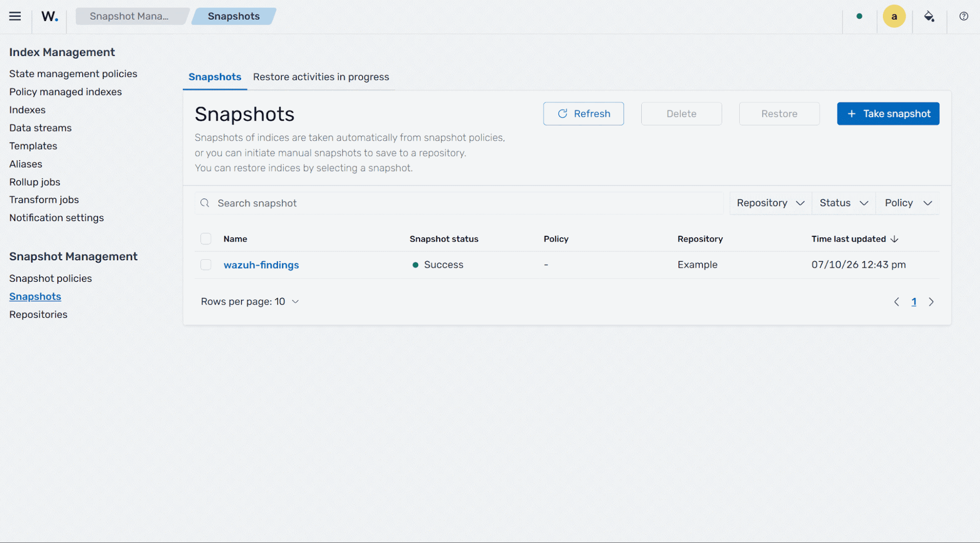
Task: Go to the next page arrow
Action: coord(931,302)
